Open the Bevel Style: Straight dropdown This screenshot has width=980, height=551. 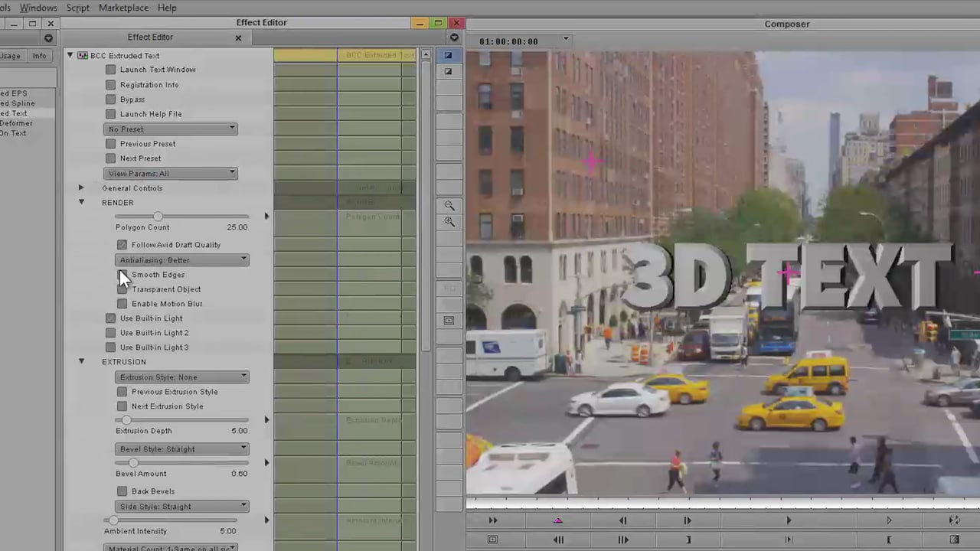[x=181, y=449]
